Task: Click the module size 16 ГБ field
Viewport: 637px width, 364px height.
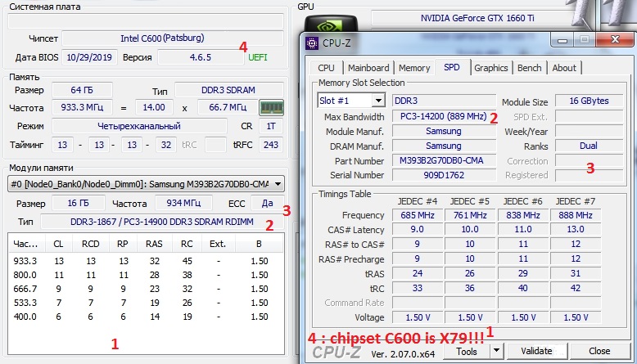Action: point(78,203)
